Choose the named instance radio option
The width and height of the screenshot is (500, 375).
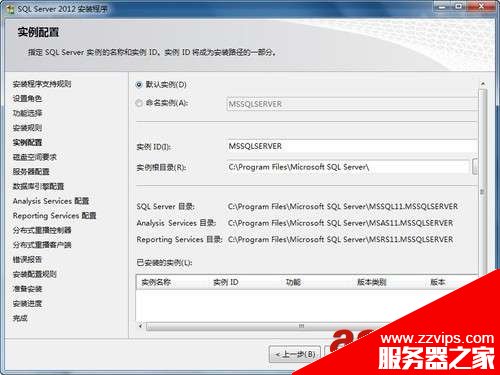[x=139, y=103]
